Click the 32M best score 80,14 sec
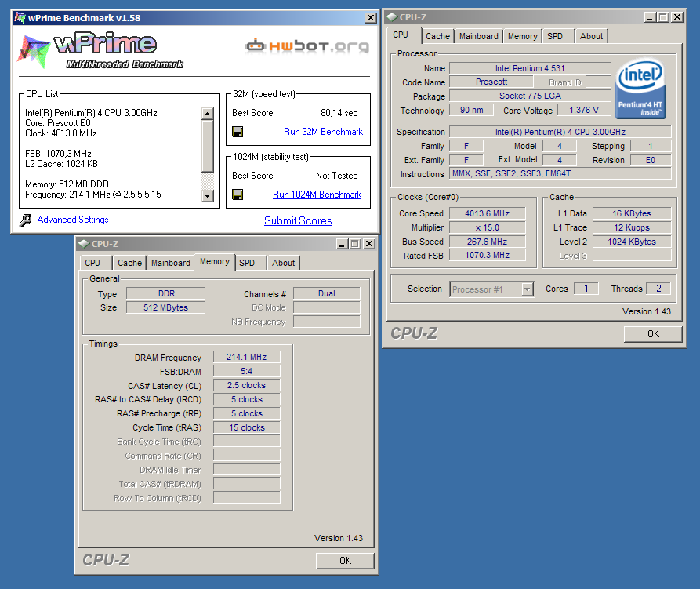The width and height of the screenshot is (700, 589). (339, 113)
